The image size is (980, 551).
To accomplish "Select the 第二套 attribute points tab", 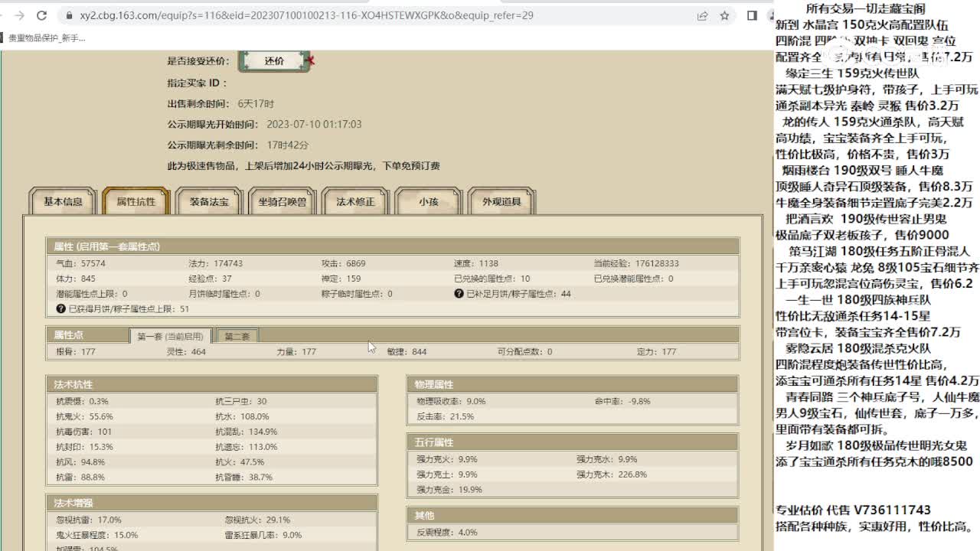I will point(237,336).
